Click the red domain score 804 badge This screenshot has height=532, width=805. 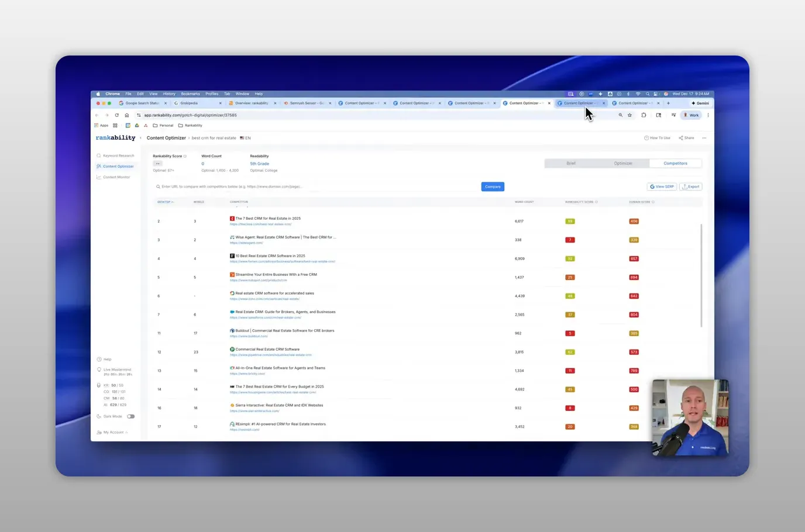(634, 315)
